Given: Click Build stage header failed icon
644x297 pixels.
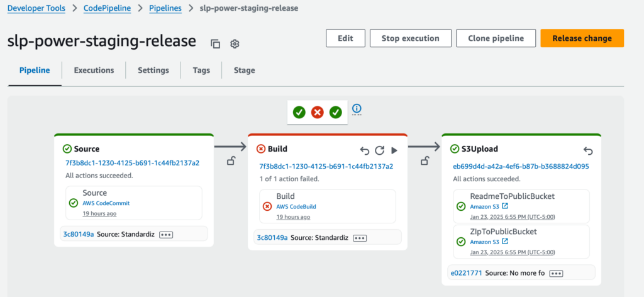Looking at the screenshot, I should click(x=261, y=148).
